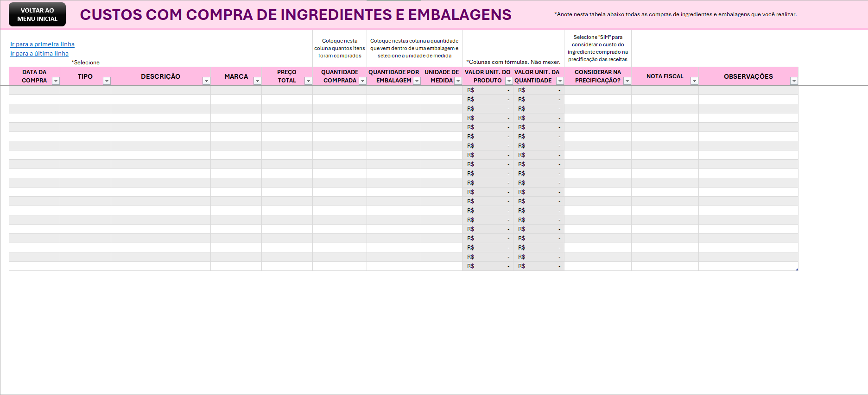Open the MARCA filter dropdown arrow
The width and height of the screenshot is (868, 395).
point(257,81)
